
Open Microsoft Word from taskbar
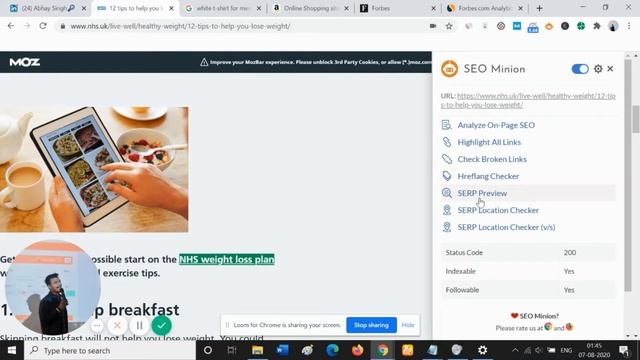pos(282,350)
